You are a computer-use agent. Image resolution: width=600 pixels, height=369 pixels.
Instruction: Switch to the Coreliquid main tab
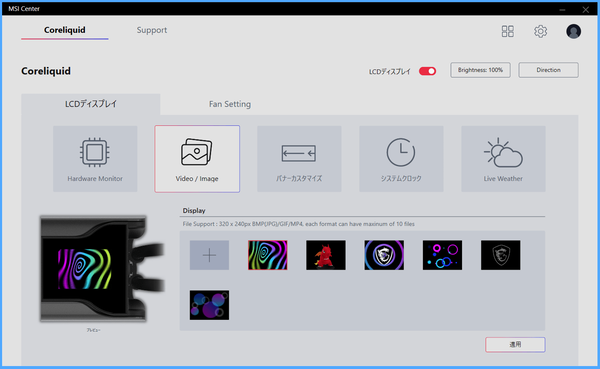[65, 30]
